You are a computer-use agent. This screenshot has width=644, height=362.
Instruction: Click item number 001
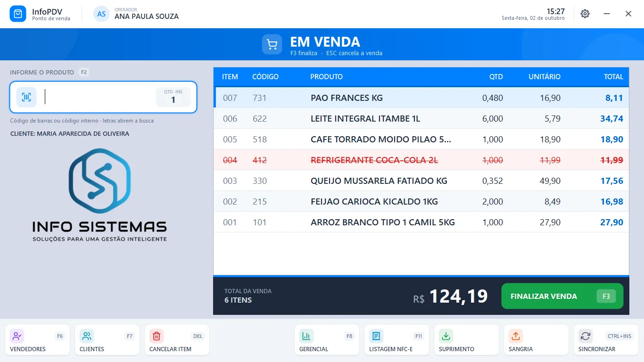(x=230, y=222)
